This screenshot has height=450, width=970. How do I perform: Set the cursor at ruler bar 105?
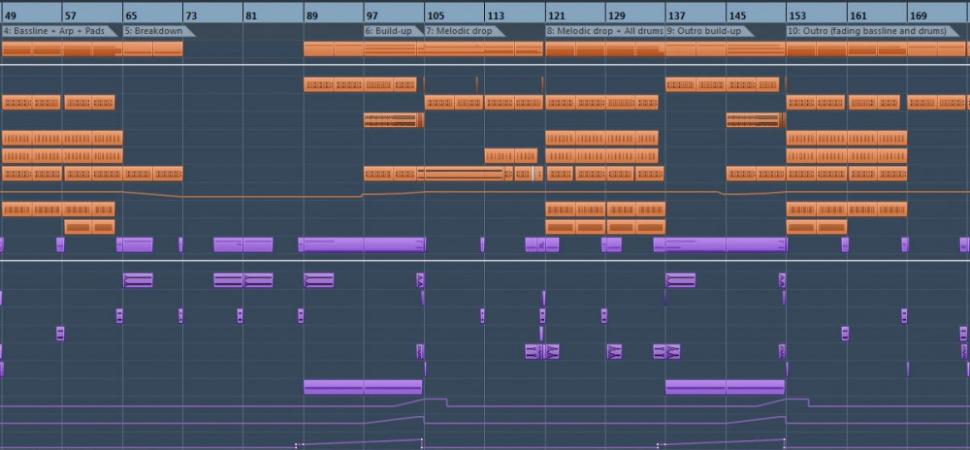click(436, 16)
